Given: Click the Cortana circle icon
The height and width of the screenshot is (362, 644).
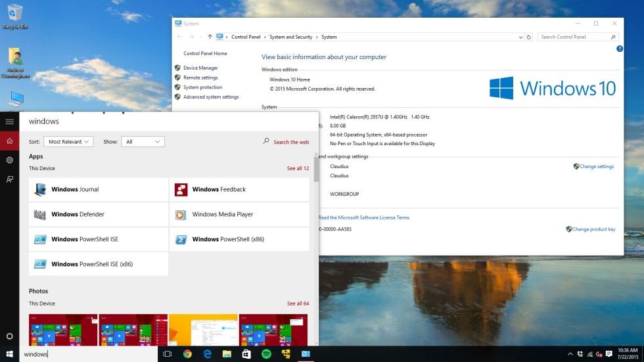Looking at the screenshot, I should 9,336.
